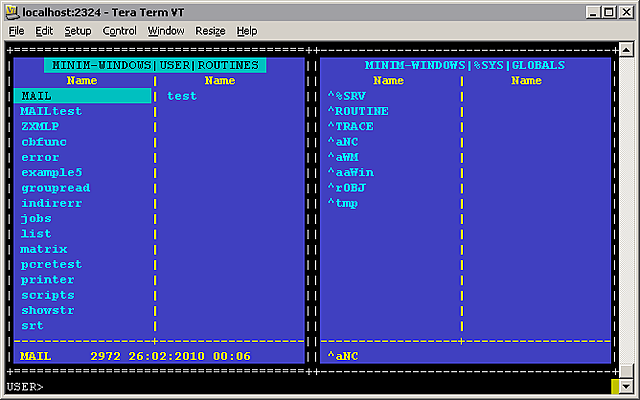Click the ^aNC status line in globals panel

tap(343, 356)
